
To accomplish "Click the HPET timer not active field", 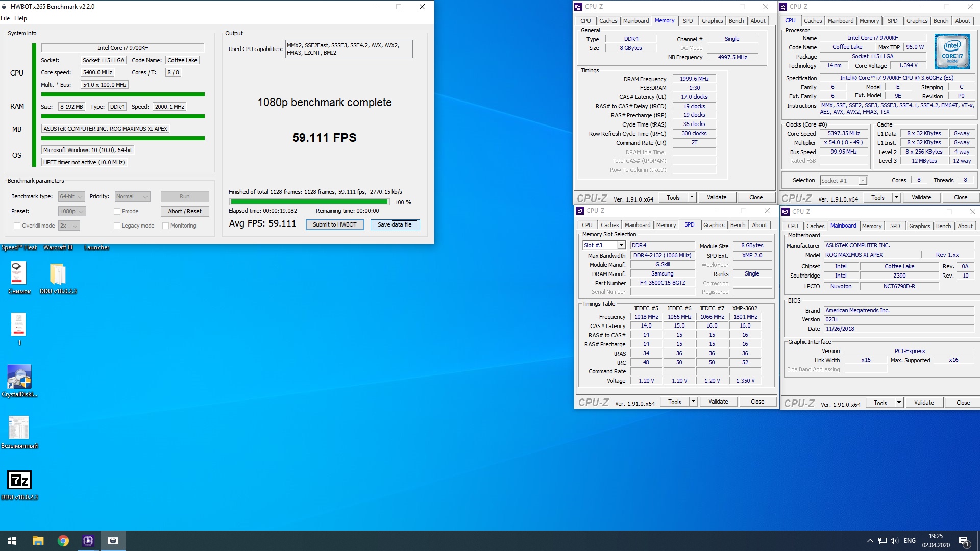I will point(84,162).
